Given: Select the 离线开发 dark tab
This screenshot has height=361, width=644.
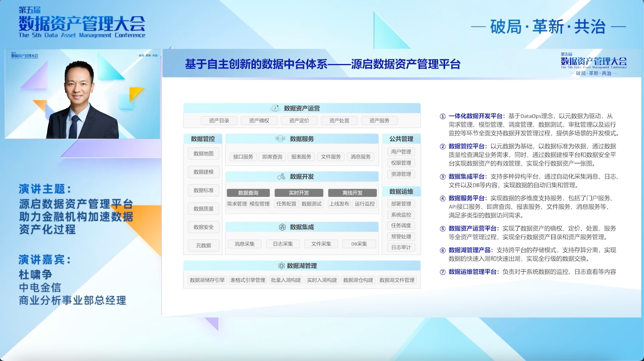Looking at the screenshot, I should [352, 193].
